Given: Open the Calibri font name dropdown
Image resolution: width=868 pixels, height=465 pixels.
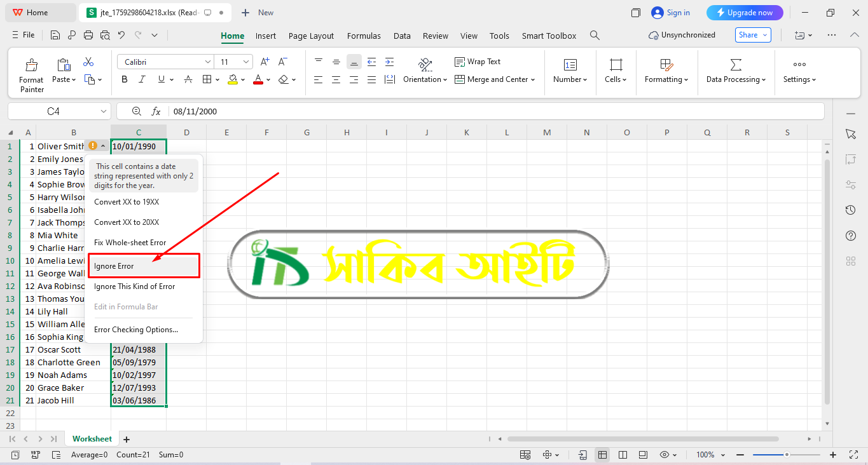Looking at the screenshot, I should 207,62.
